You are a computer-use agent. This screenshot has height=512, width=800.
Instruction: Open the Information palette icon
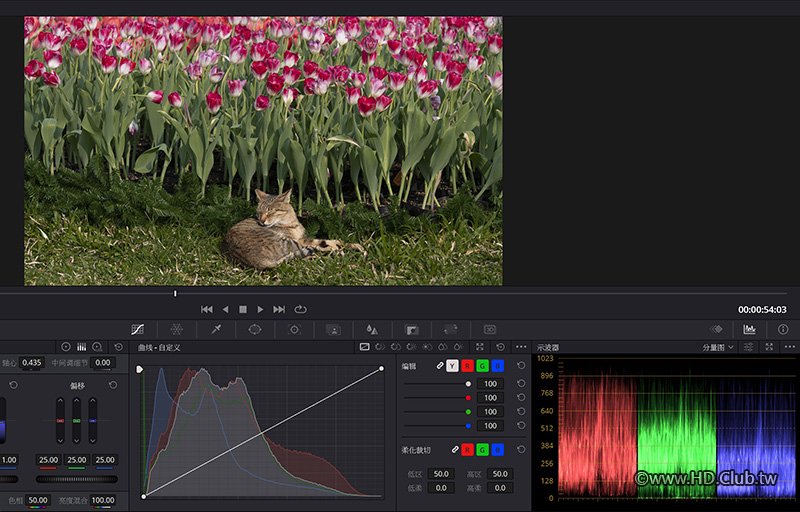pos(783,329)
